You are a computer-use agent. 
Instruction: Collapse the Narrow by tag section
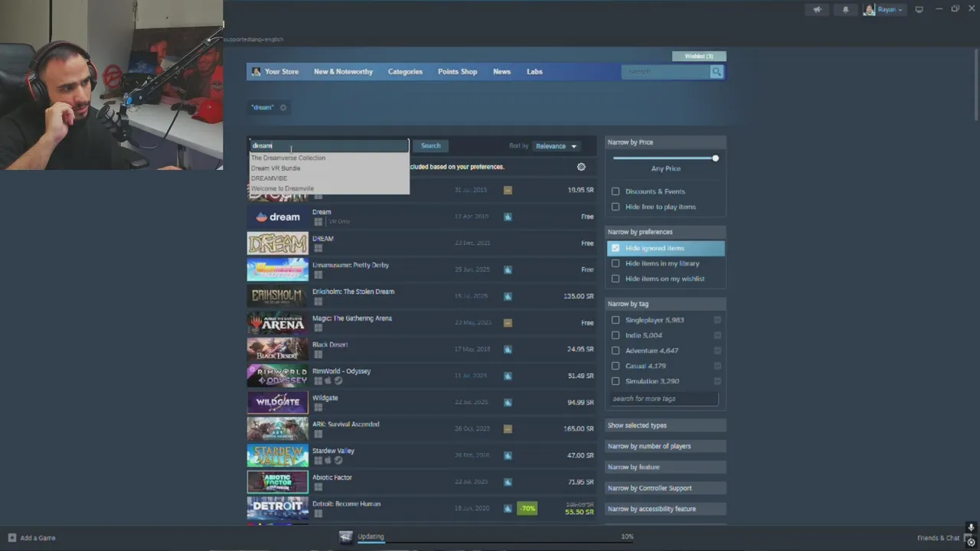point(665,304)
